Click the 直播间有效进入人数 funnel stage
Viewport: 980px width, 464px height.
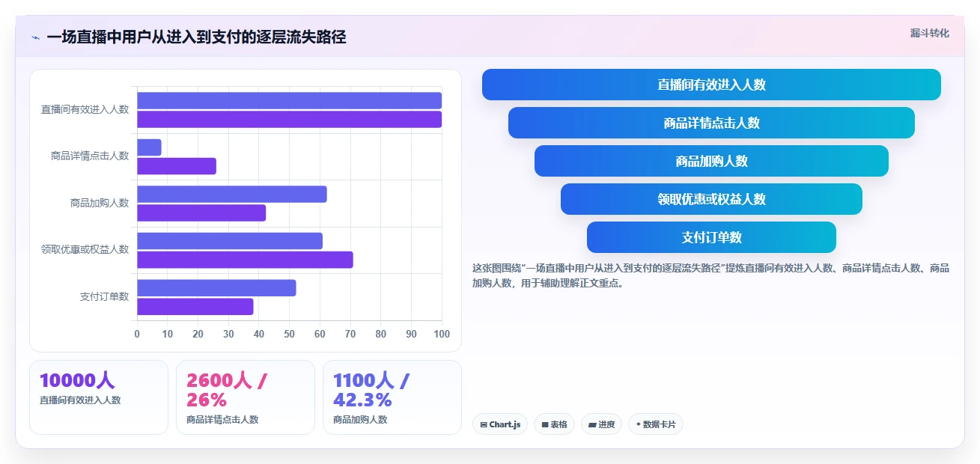pyautogui.click(x=711, y=85)
